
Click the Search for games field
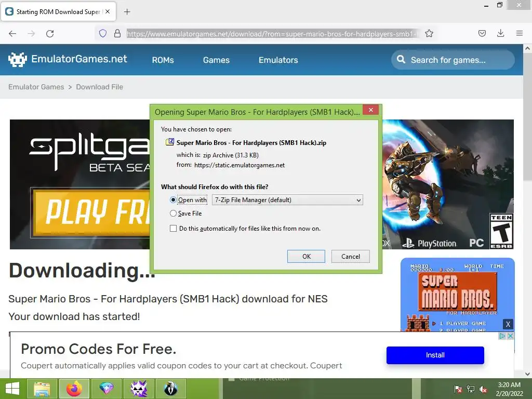pos(453,60)
